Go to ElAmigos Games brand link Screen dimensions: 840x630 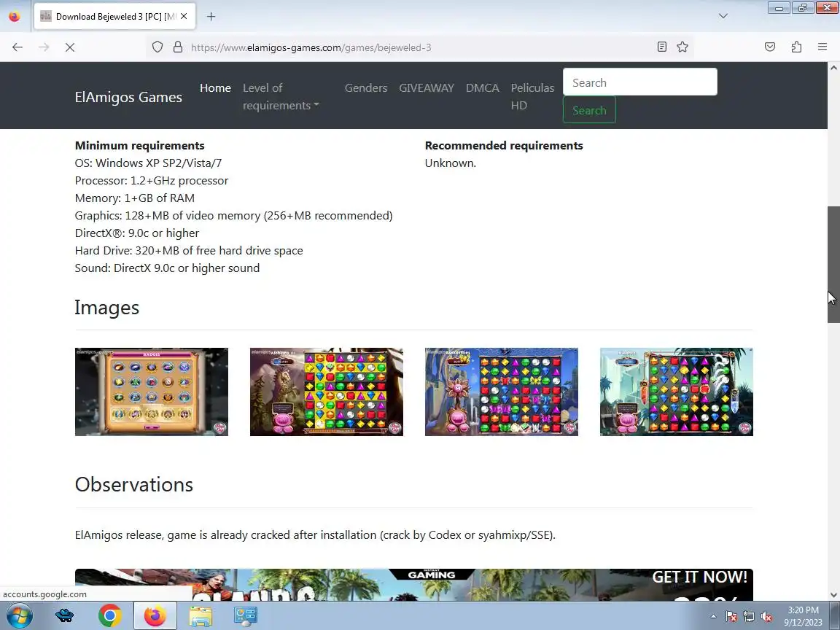coord(128,97)
